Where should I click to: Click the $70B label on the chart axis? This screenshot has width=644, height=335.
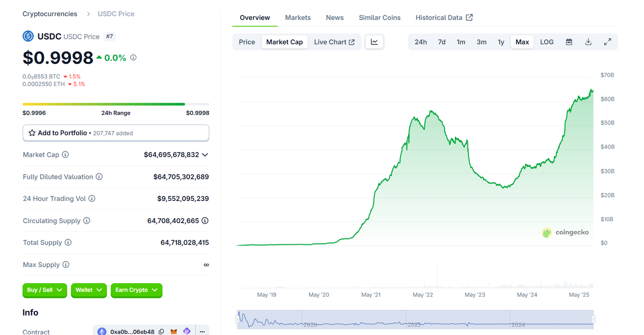tap(607, 75)
